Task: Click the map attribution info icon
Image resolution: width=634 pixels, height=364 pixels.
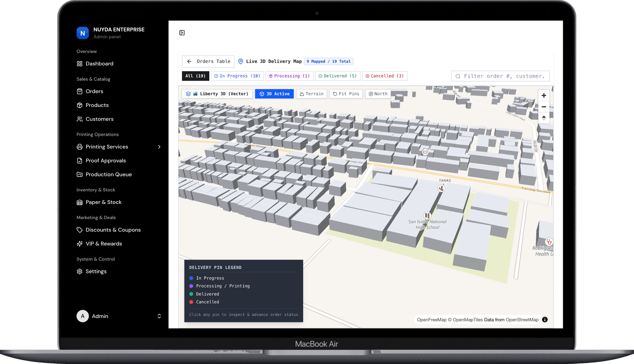Action: 545,319
